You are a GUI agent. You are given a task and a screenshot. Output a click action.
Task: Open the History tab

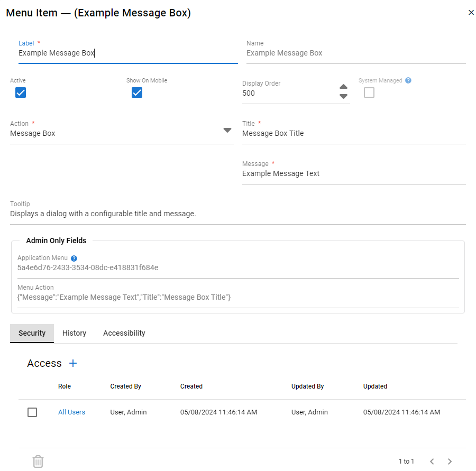(75, 333)
